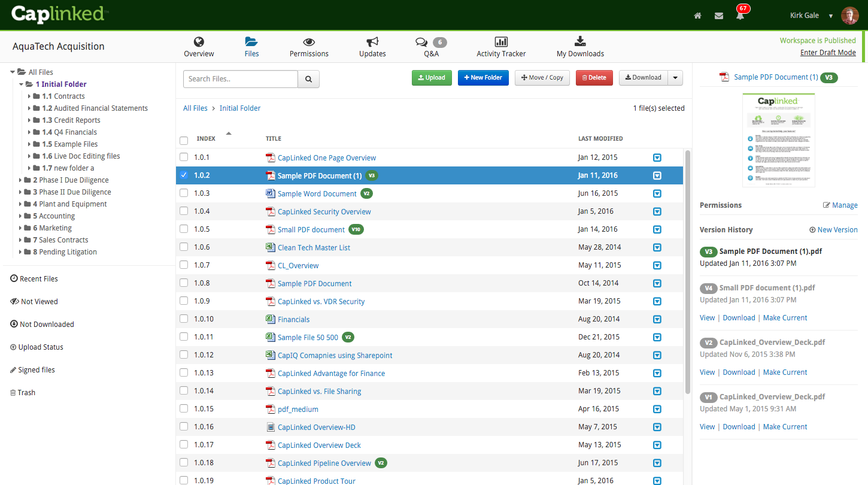868x485 pixels.
Task: Select the checkbox for file 1.0.11
Action: click(184, 337)
